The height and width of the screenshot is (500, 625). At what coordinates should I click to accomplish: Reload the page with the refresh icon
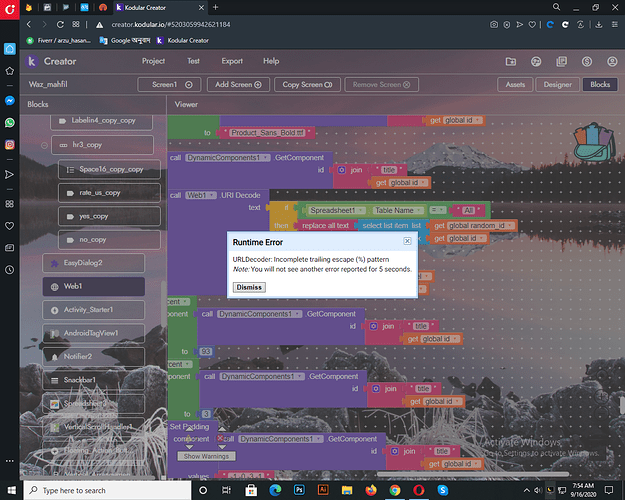(x=60, y=25)
